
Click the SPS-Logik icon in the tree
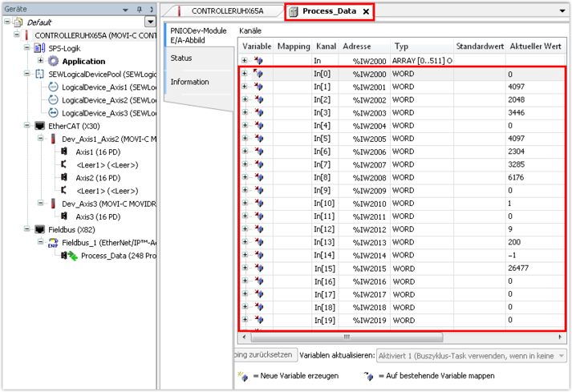(x=39, y=48)
